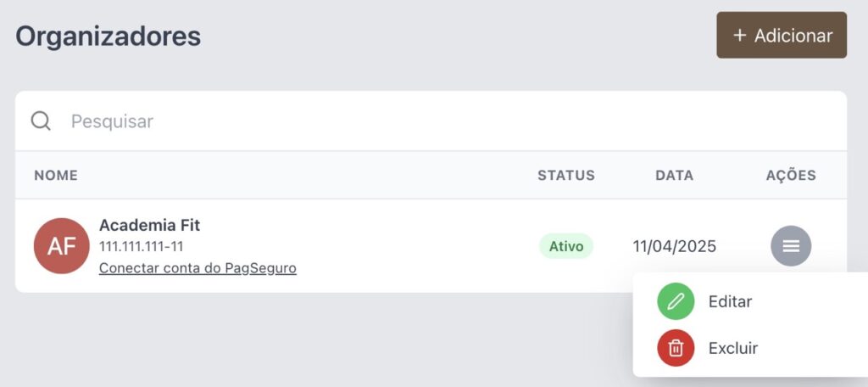Choose Editar from the actions menu
868x387 pixels.
click(x=730, y=301)
